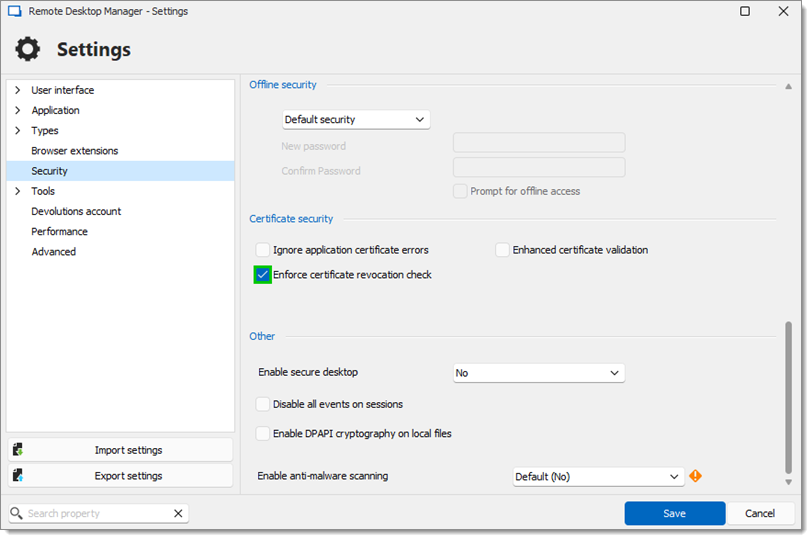This screenshot has width=812, height=540.
Task: Click the Confirm Password field
Action: [539, 167]
